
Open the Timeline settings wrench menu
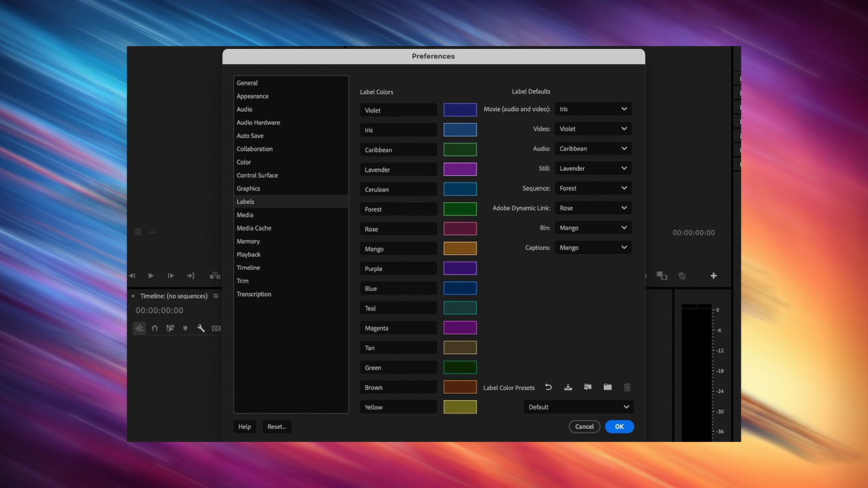point(202,328)
